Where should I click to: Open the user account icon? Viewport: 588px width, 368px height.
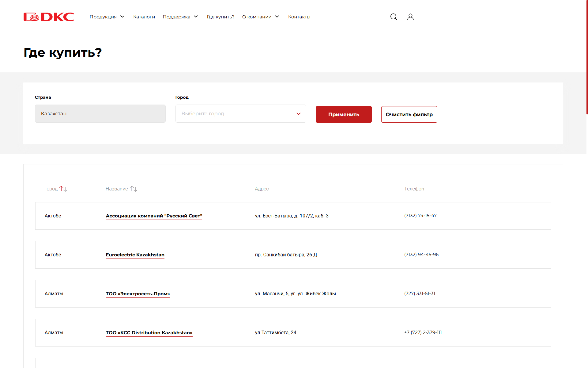[x=410, y=17]
